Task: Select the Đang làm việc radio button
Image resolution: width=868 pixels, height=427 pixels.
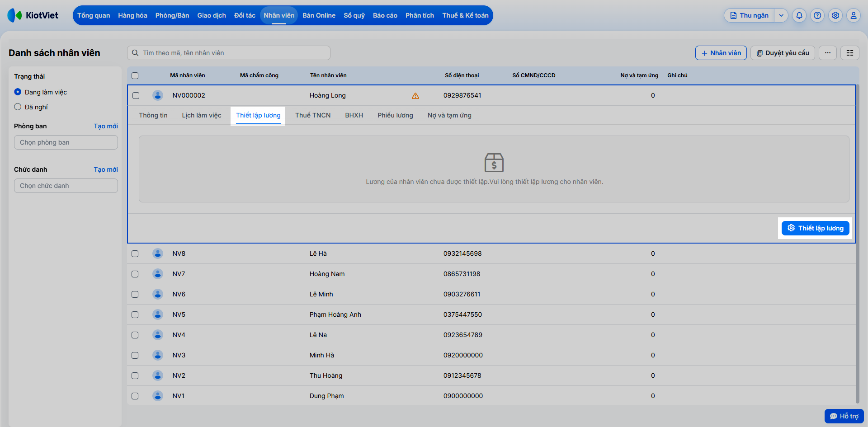Action: click(x=18, y=92)
